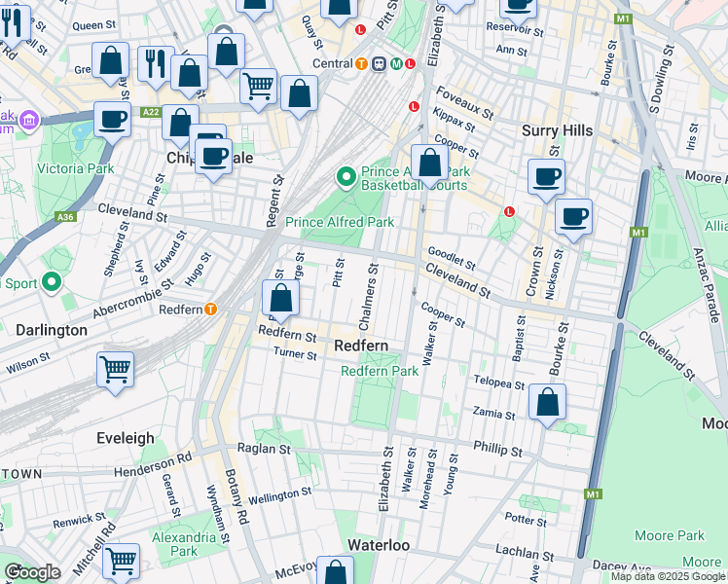Open the coffee marker next to Nickson St
This screenshot has height=584, width=728.
click(573, 217)
